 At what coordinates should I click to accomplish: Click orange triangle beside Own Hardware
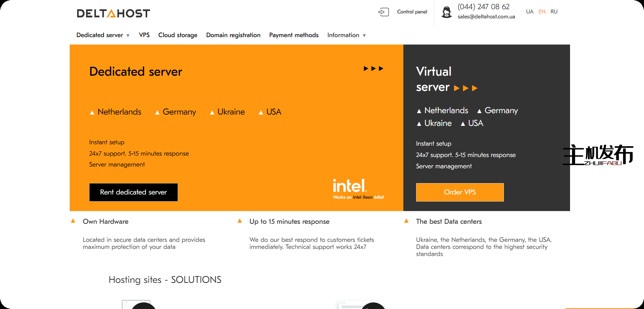[73, 221]
